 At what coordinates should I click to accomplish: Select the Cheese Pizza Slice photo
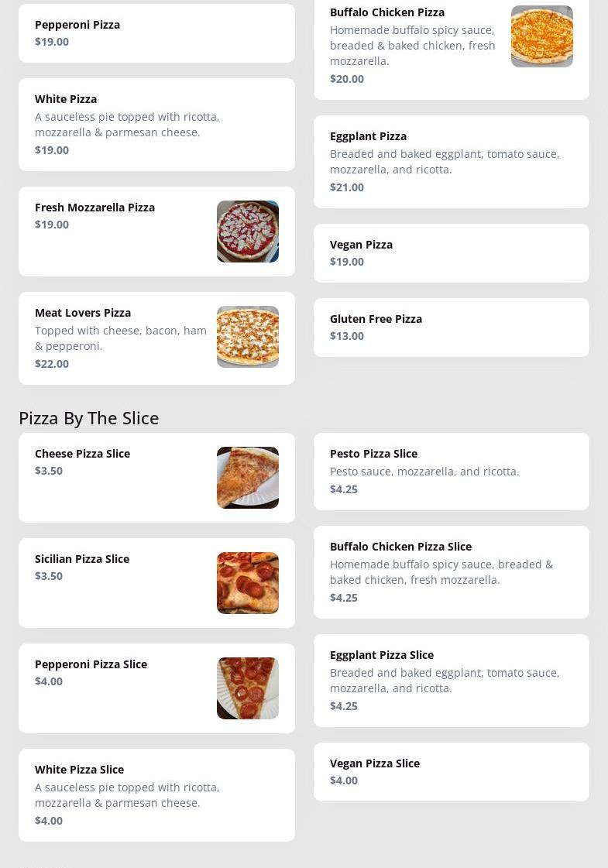click(247, 478)
